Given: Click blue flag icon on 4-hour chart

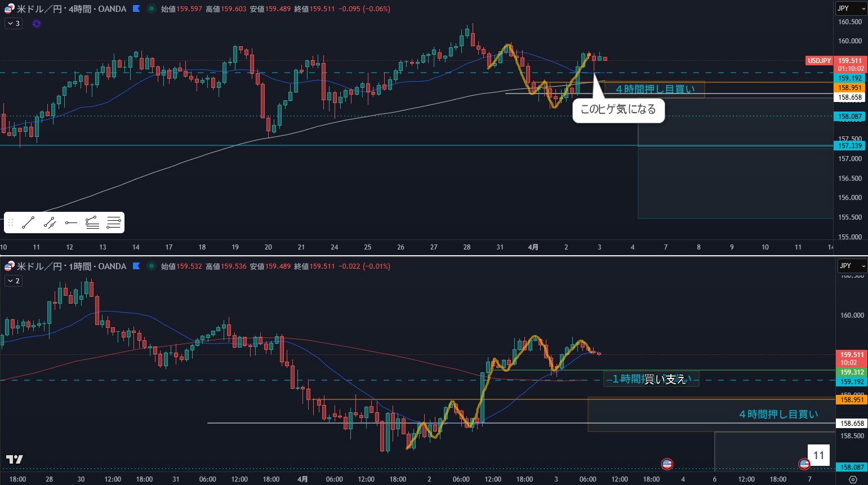Looking at the screenshot, I should click(136, 9).
